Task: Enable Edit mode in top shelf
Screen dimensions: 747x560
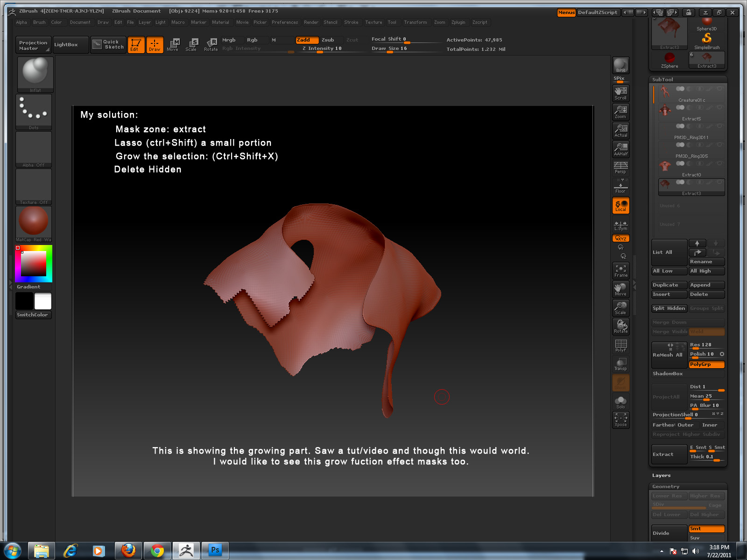Action: point(136,45)
